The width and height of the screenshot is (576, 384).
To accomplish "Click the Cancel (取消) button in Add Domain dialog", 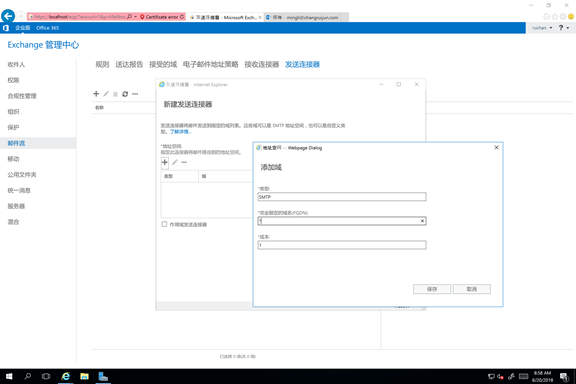I will pyautogui.click(x=472, y=289).
